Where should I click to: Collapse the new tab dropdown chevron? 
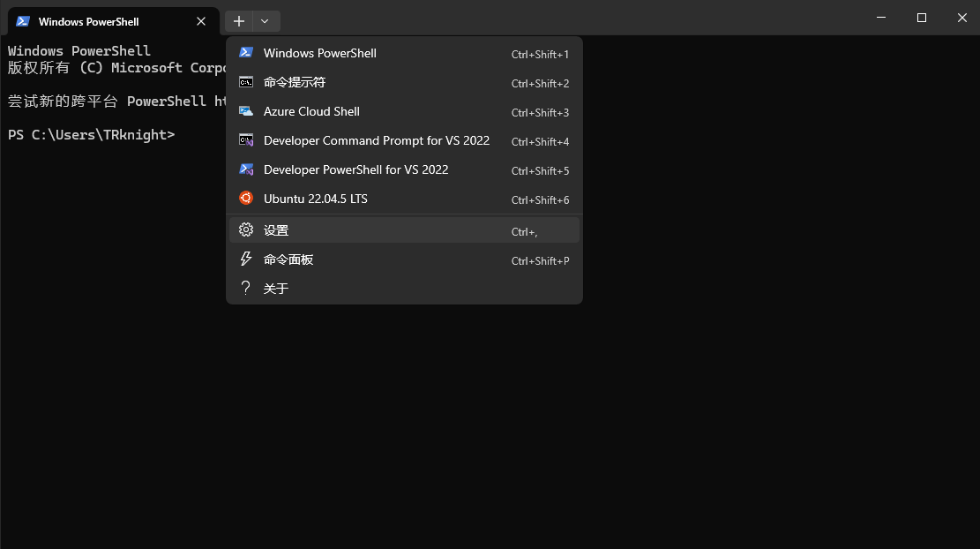pos(265,21)
